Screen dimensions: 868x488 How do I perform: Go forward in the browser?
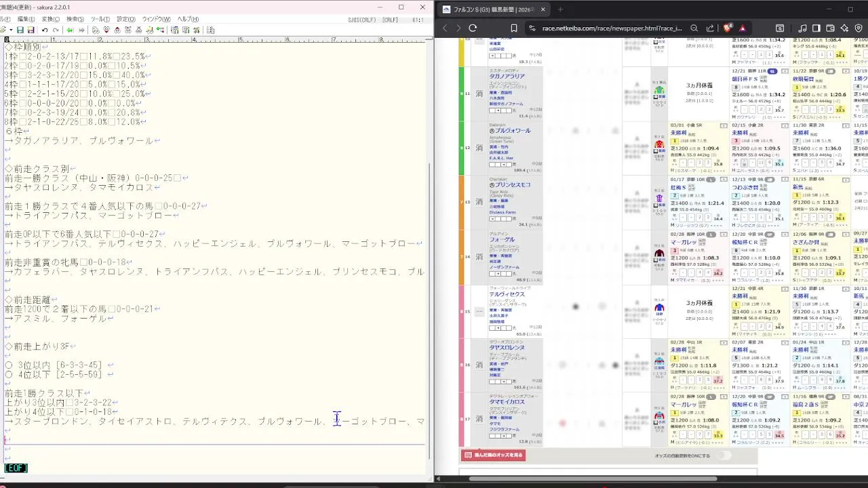click(458, 28)
